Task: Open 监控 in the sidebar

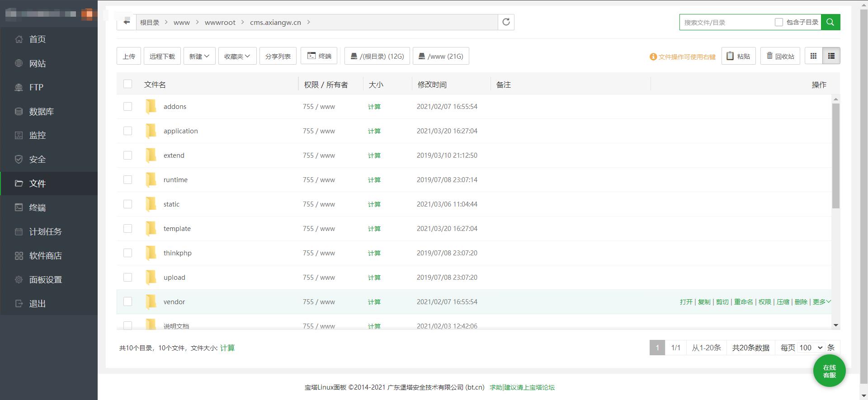Action: coord(49,135)
